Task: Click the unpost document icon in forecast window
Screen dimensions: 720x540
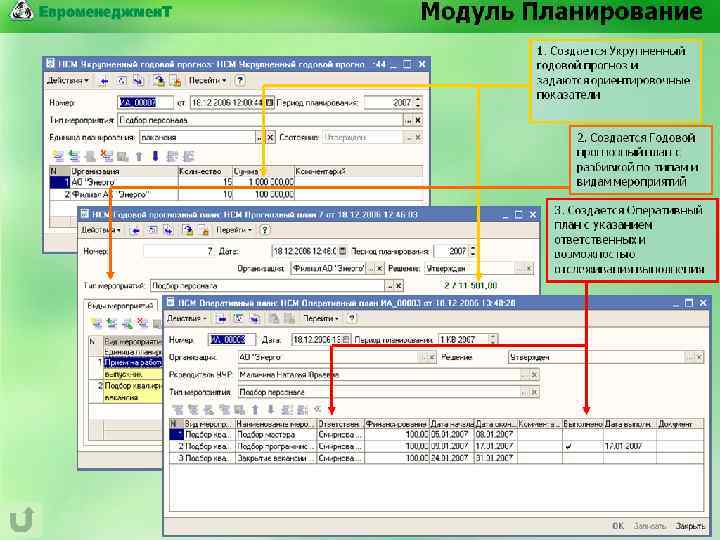Action: pos(175,81)
